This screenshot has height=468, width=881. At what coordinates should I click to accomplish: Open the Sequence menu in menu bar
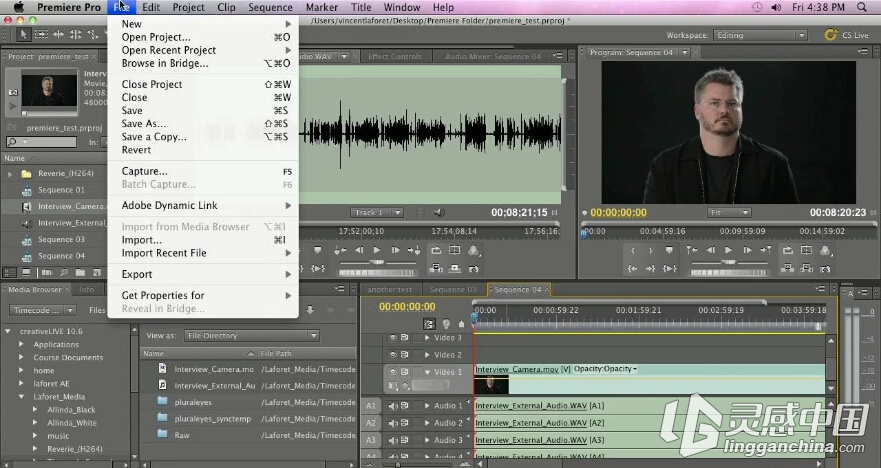point(270,7)
